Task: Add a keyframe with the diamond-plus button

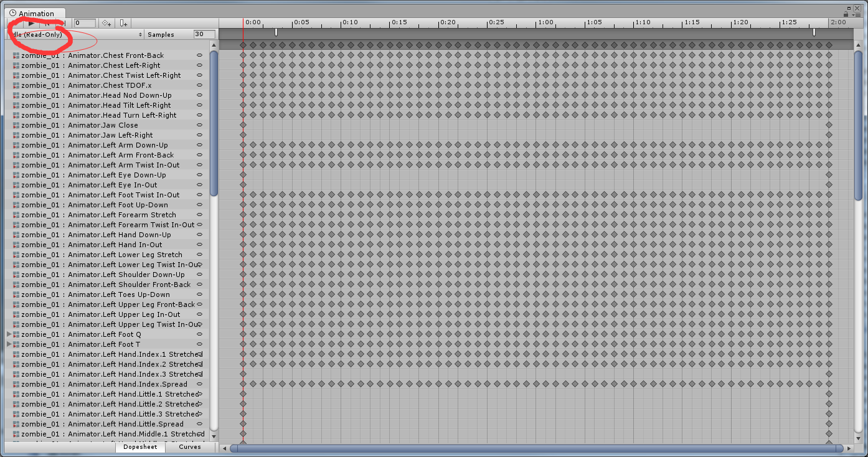Action: 107,23
